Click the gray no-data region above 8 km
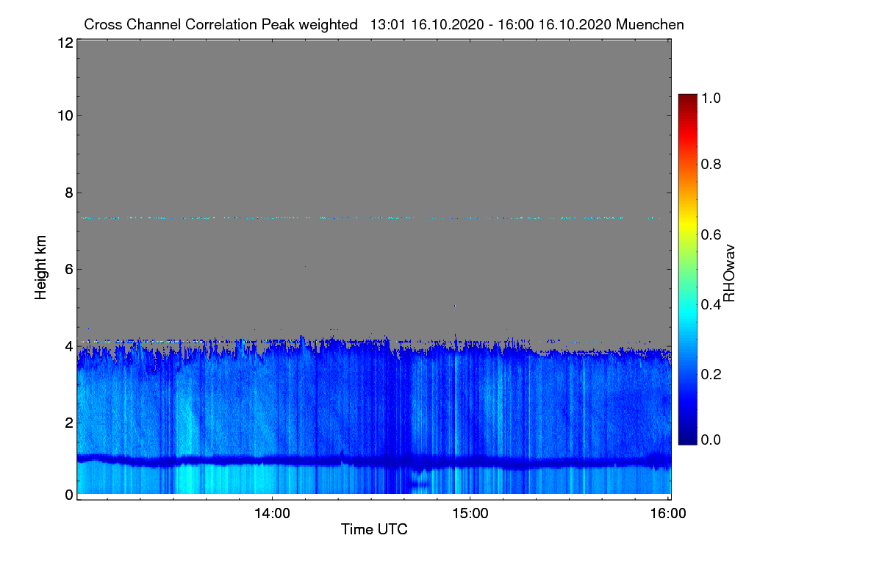 click(x=373, y=118)
